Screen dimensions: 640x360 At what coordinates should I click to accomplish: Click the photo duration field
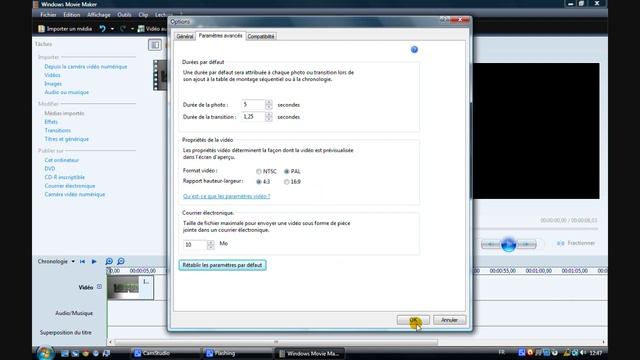coord(253,104)
